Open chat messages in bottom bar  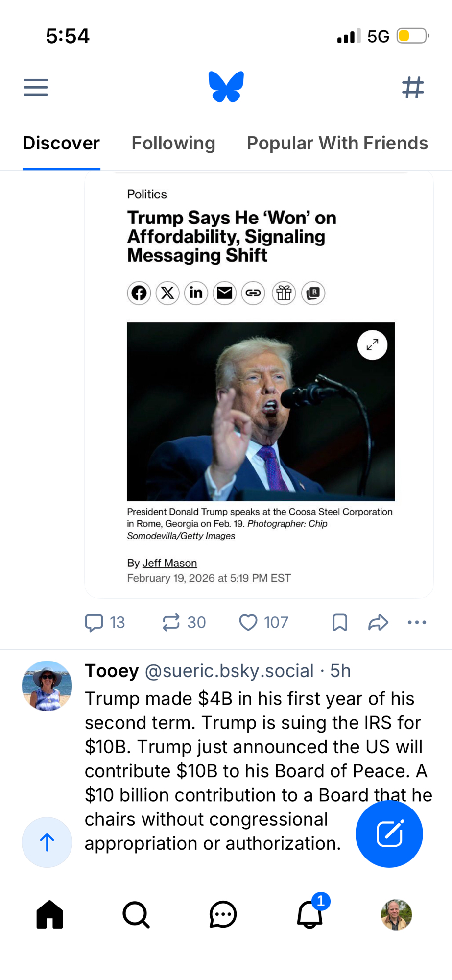pos(223,914)
